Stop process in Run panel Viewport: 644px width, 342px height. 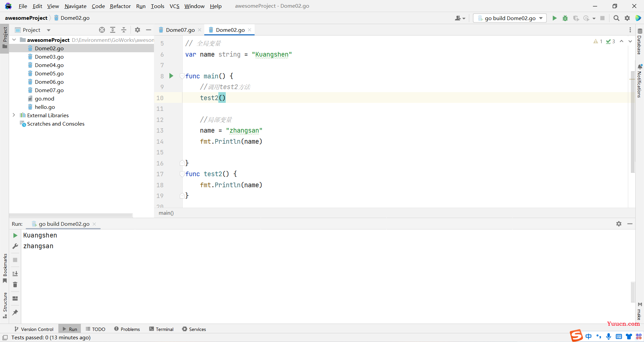point(15,260)
